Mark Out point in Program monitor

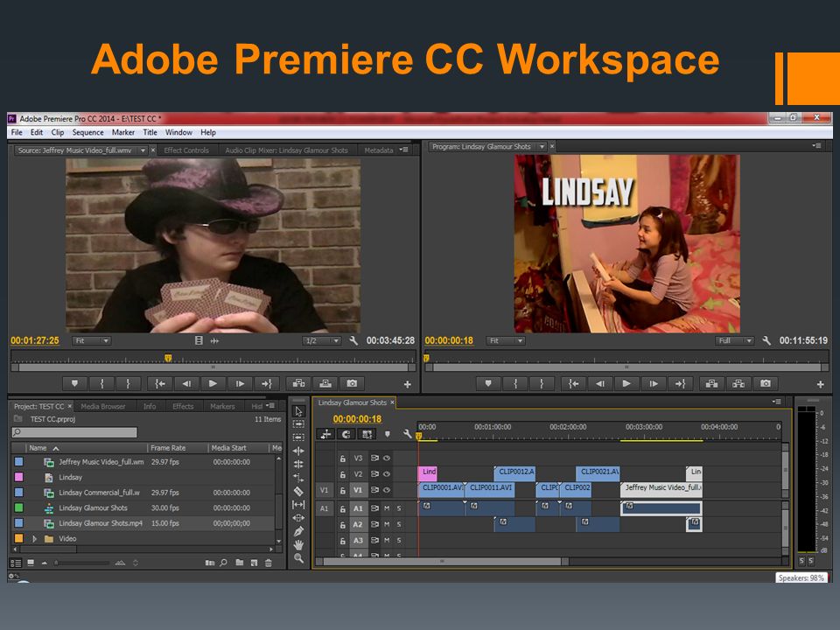click(x=542, y=383)
